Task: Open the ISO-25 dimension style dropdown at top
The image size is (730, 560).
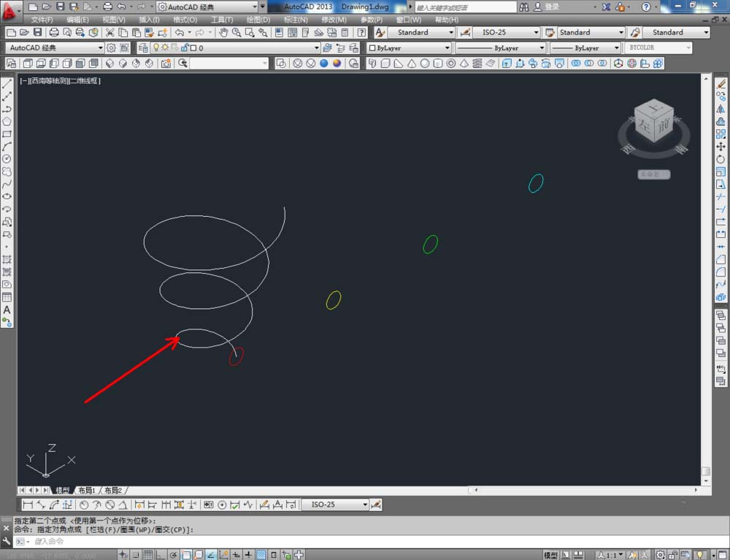Action: pos(507,33)
